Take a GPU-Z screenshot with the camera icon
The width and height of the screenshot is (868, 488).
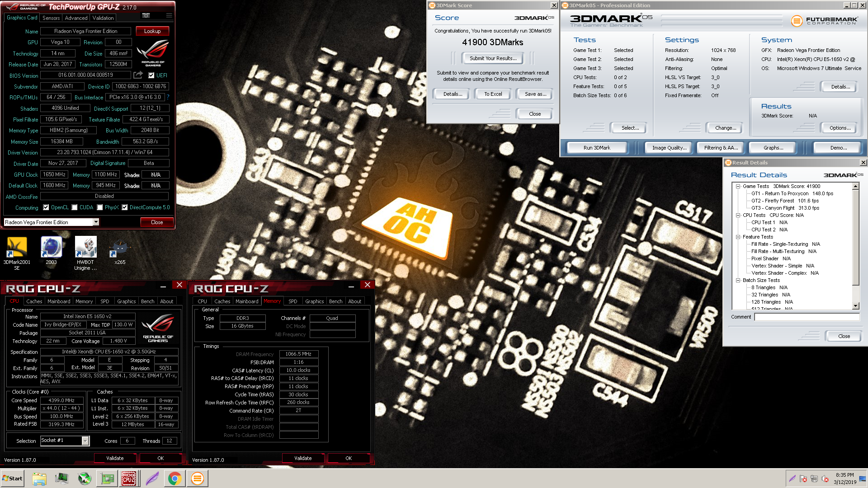[146, 16]
